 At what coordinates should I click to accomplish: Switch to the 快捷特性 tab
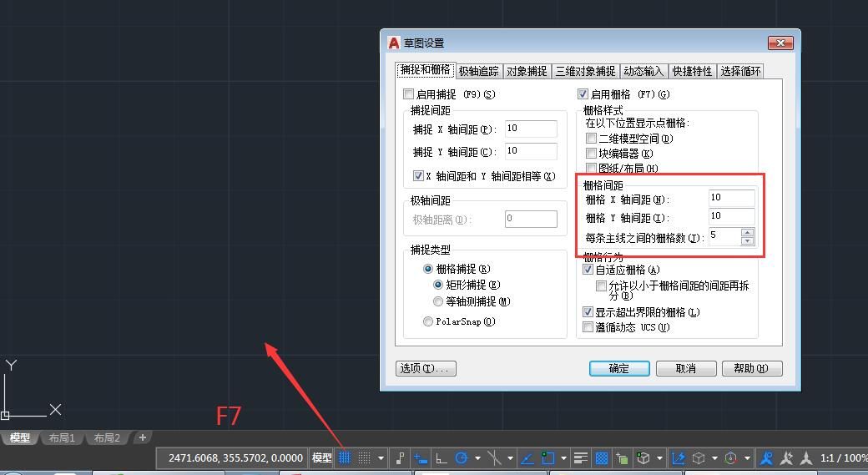pyautogui.click(x=692, y=71)
